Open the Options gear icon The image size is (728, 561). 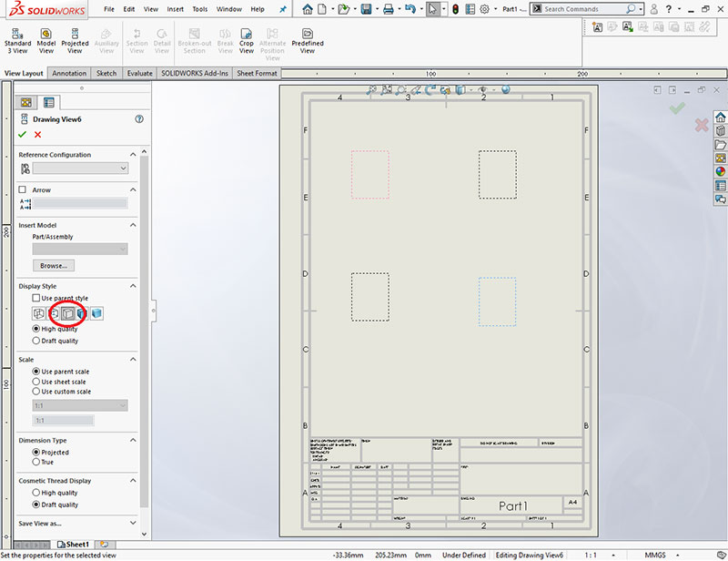pos(484,9)
